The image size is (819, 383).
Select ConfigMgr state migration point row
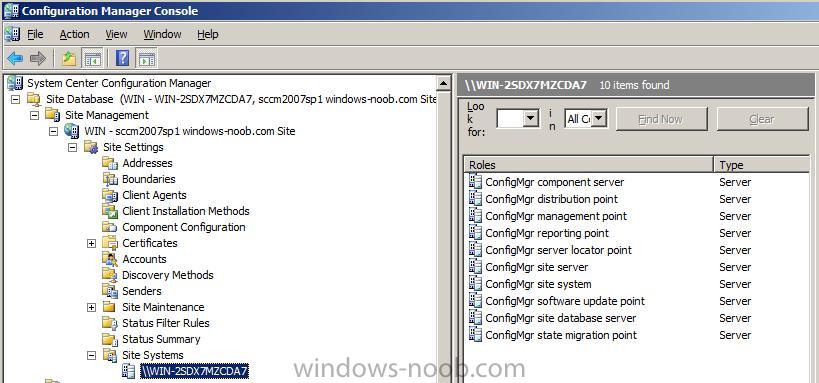[636, 335]
